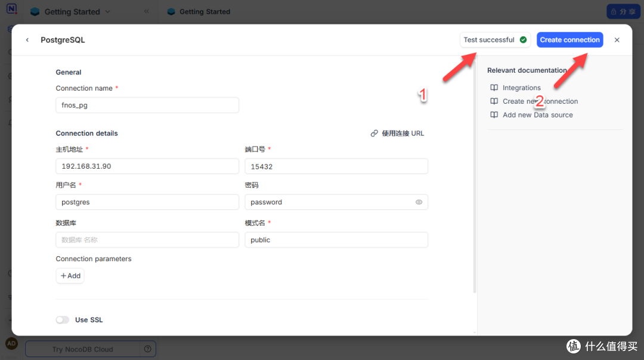The height and width of the screenshot is (360, 644).
Task: Add a connection parameter with + Add
Action: click(70, 276)
